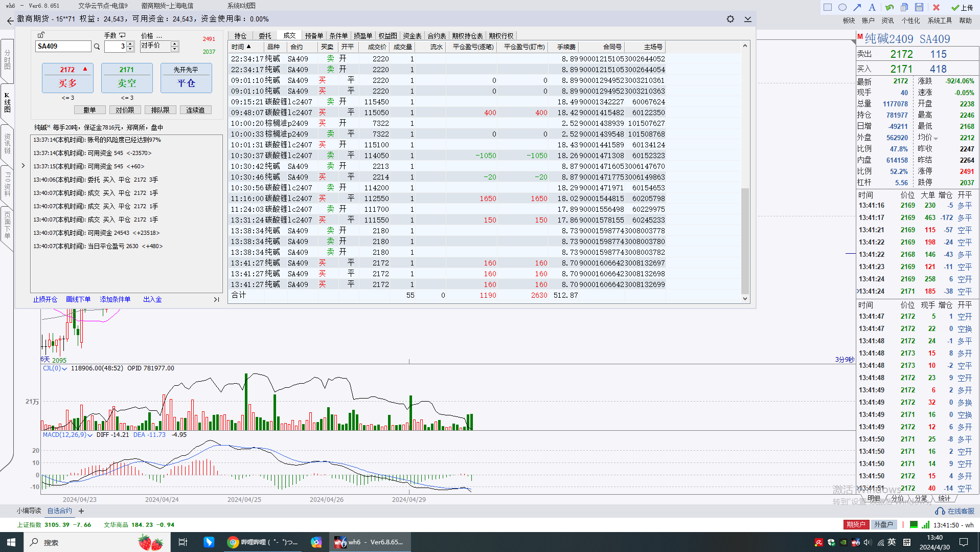Screen dimensions: 980x552
Task: Select the blue arrow drawing tool
Action: pyautogui.click(x=857, y=7)
